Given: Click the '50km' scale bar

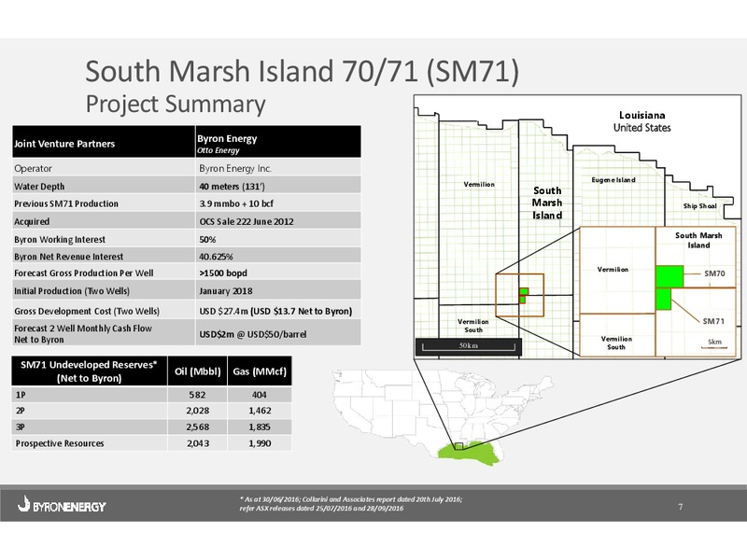Looking at the screenshot, I should coord(469,346).
